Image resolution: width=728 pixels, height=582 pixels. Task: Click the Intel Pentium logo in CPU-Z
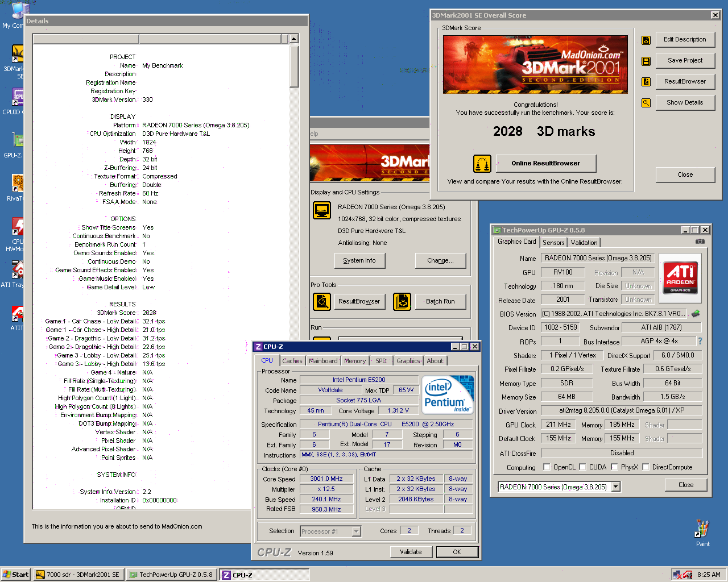[x=448, y=394]
